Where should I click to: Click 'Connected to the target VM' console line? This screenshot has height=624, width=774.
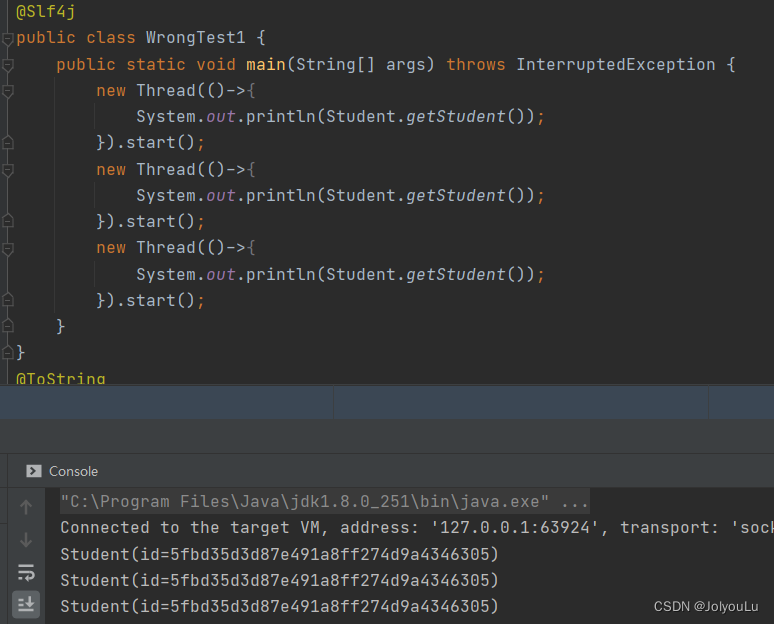(x=417, y=528)
